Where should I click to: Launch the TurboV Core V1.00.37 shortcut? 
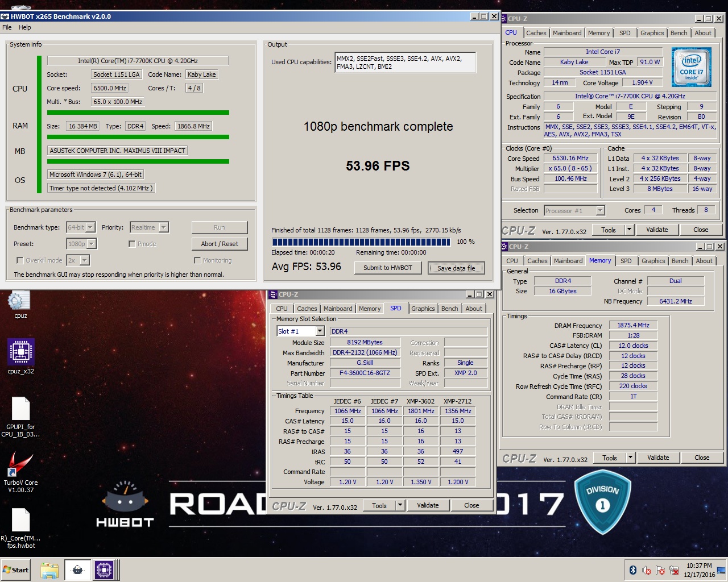pyautogui.click(x=20, y=472)
